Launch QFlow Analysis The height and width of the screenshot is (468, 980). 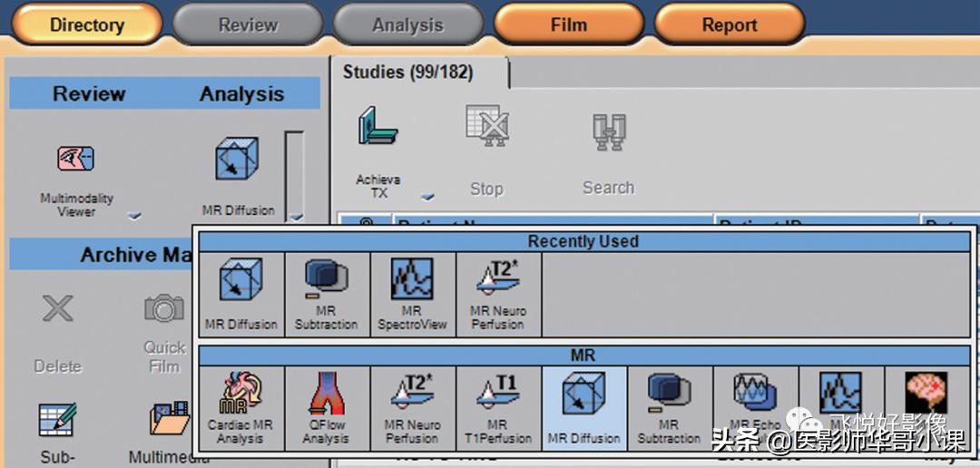coord(327,408)
